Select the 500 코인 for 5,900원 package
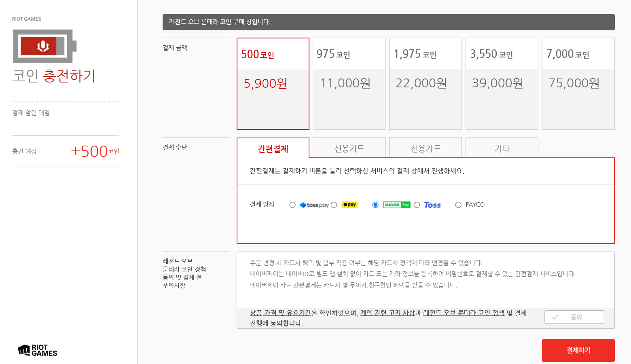 pyautogui.click(x=273, y=84)
